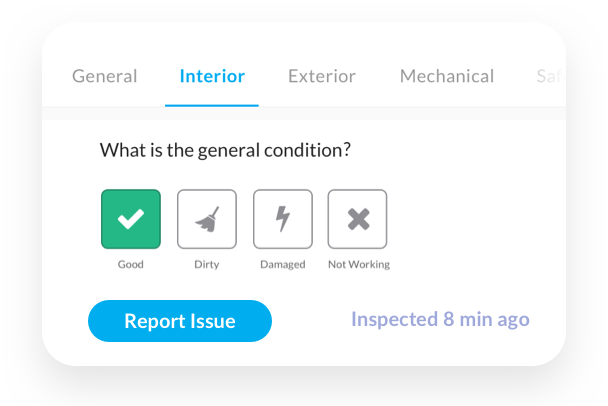The image size is (608, 406).
Task: Click the "Inspected 8 min ago" text
Action: tap(440, 320)
